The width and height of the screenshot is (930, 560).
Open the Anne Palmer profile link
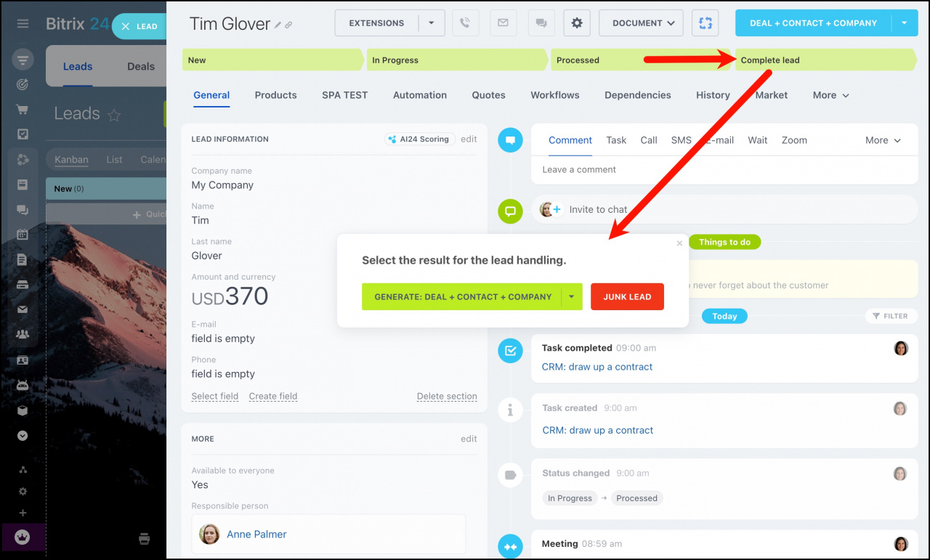[x=256, y=534]
